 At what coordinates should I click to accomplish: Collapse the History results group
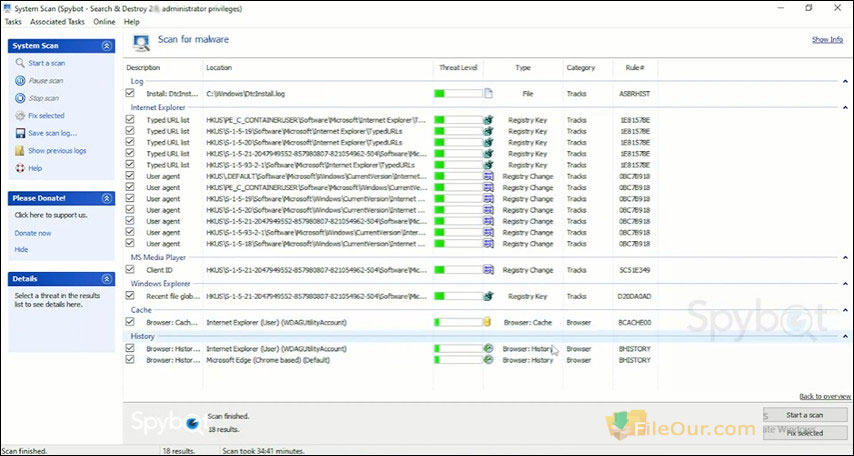(845, 336)
